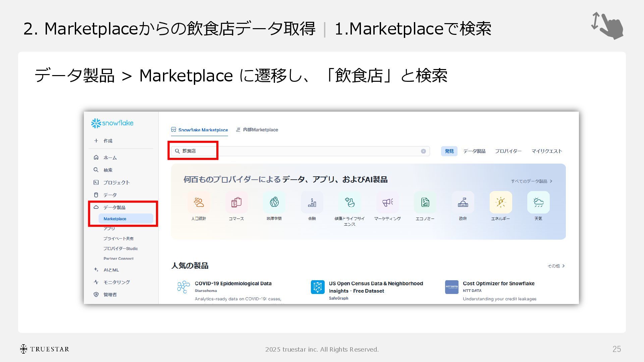The image size is (644, 362).
Task: Click the 人口統計 category icon
Action: pyautogui.click(x=199, y=202)
